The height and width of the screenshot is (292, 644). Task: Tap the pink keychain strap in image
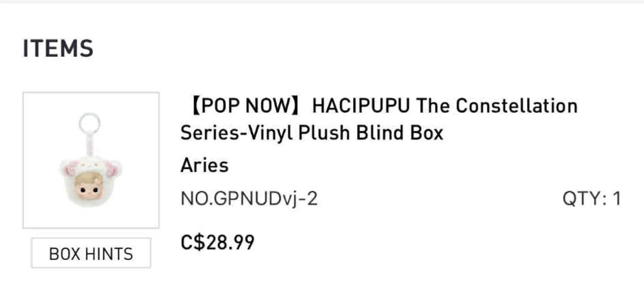[89, 144]
